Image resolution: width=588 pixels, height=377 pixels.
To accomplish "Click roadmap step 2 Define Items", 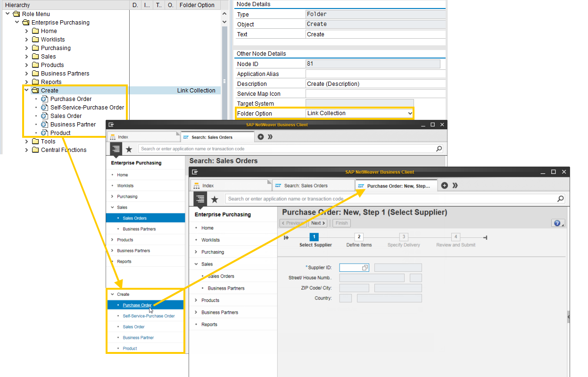I will 359,237.
